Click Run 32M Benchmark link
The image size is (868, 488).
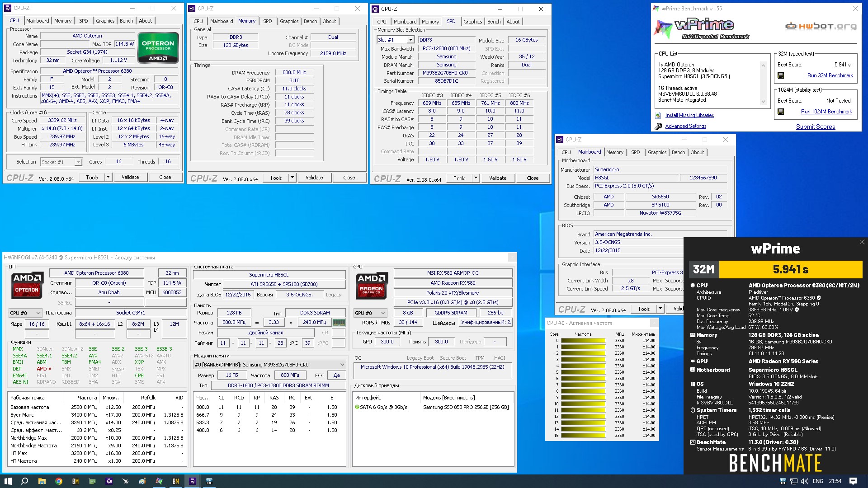click(x=830, y=75)
